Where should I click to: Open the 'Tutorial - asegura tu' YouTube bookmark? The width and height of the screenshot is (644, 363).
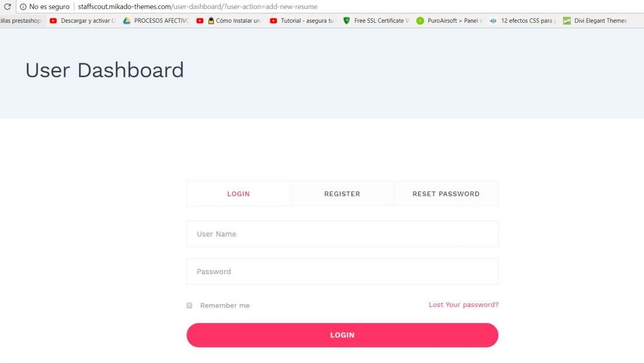pos(302,20)
